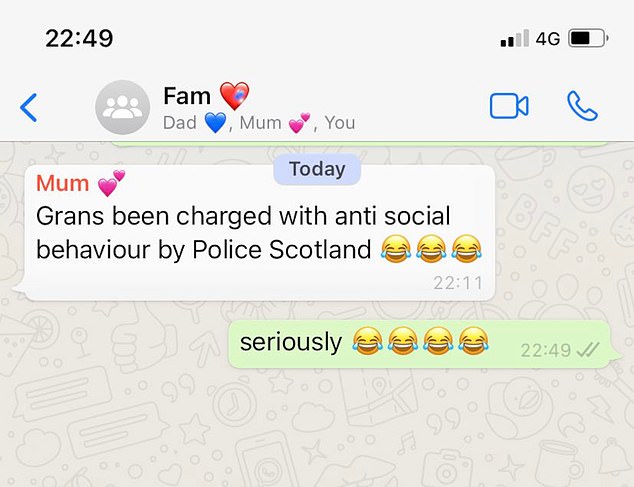
Task: Open the group avatar picture
Action: [123, 107]
